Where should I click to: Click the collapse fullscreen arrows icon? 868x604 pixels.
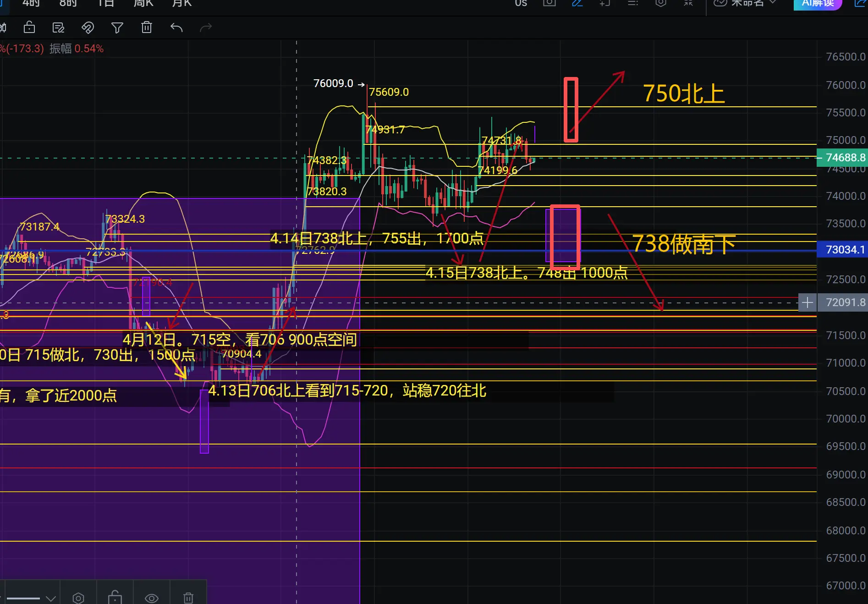pos(688,3)
